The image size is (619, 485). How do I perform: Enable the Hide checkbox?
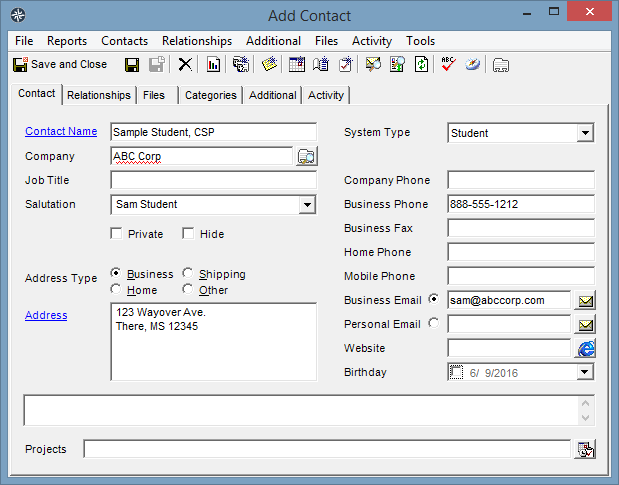point(188,234)
